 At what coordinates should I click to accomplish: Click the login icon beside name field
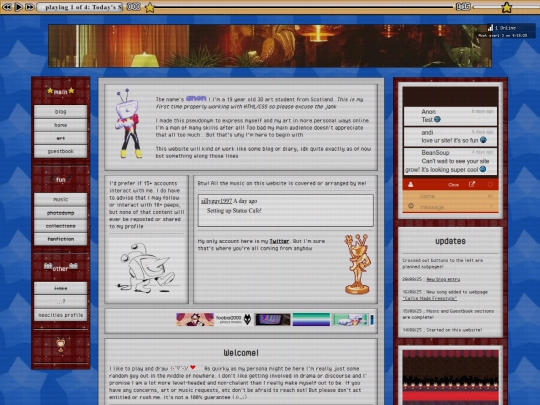[x=490, y=196]
